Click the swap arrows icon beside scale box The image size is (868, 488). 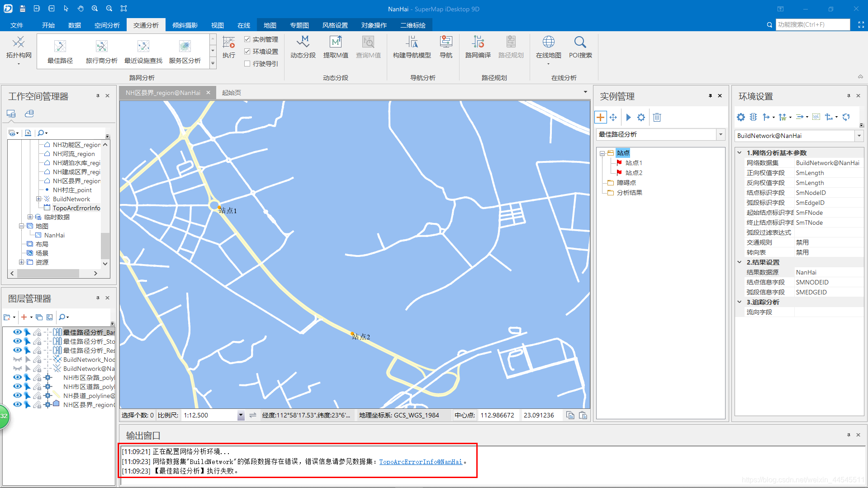pyautogui.click(x=252, y=415)
